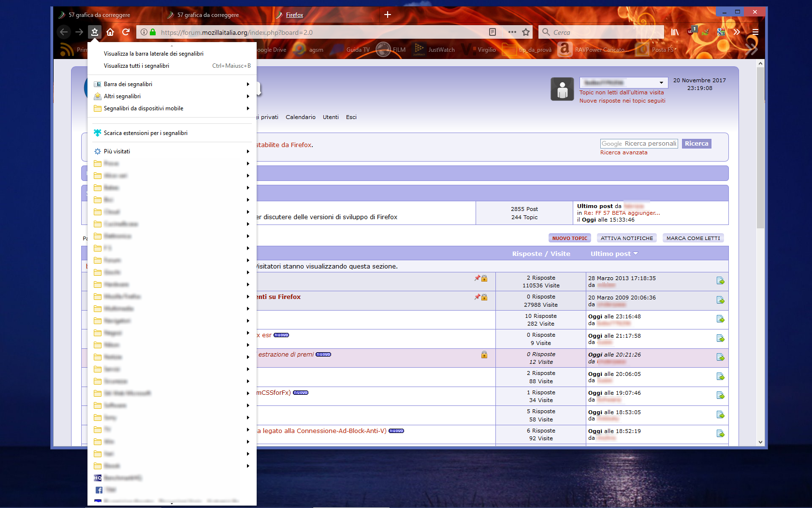Open the agsm bookmark
The width and height of the screenshot is (812, 508).
[x=308, y=49]
